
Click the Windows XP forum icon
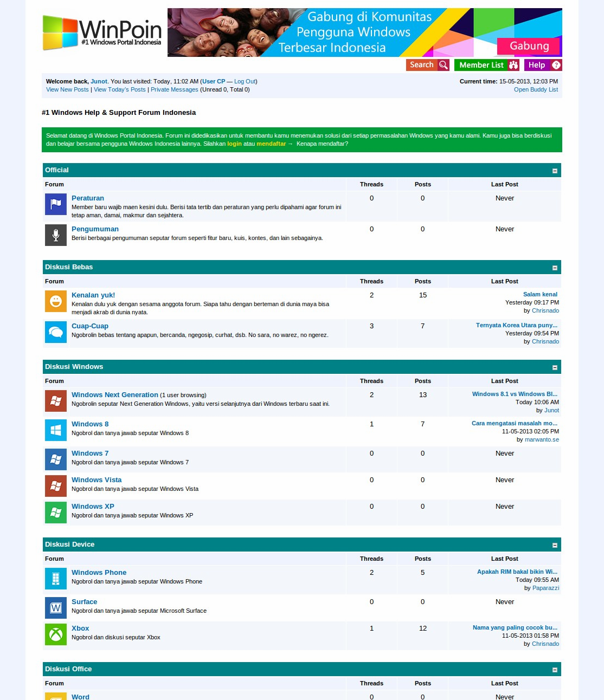56,513
